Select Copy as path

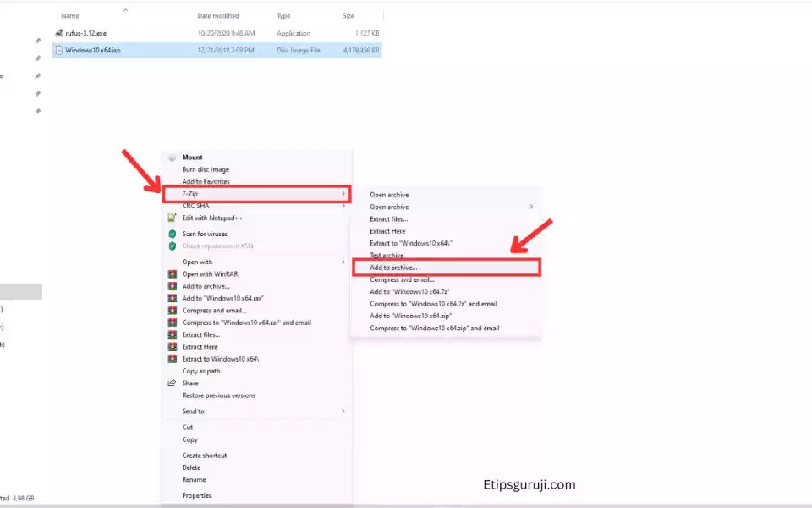[x=203, y=370]
